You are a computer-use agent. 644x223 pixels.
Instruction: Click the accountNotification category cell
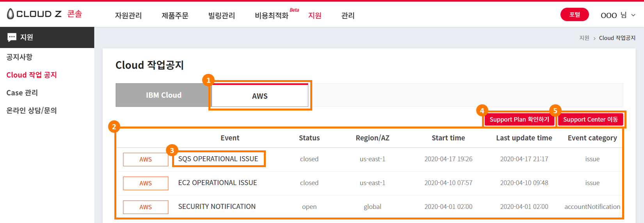(592, 207)
